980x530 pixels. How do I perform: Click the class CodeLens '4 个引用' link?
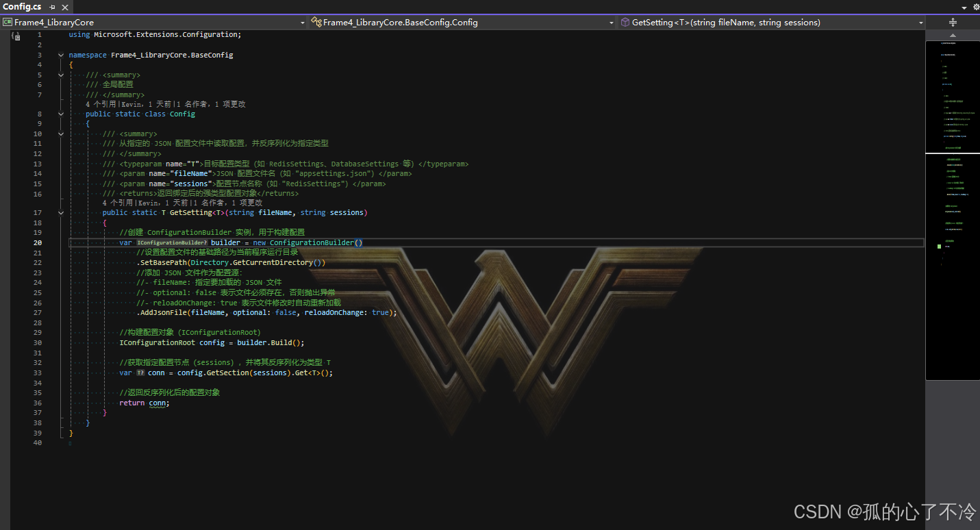(101, 105)
